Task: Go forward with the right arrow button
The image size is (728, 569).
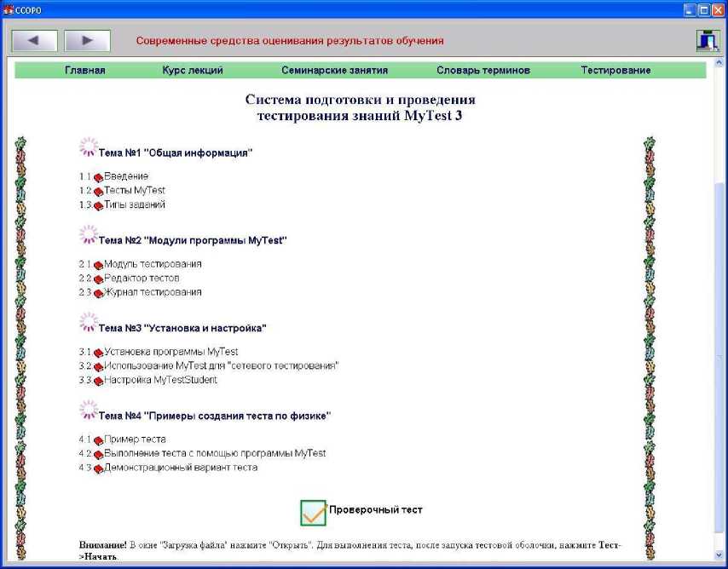Action: [87, 41]
